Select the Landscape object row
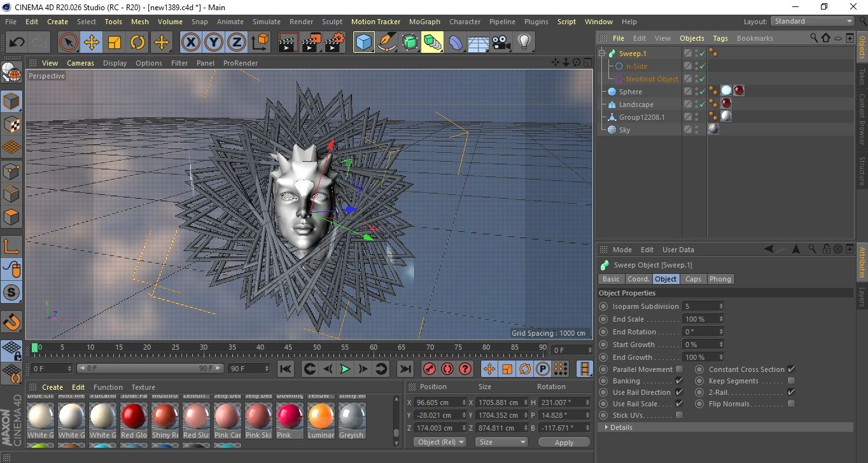Screen dimensions: 868x463 coord(636,104)
